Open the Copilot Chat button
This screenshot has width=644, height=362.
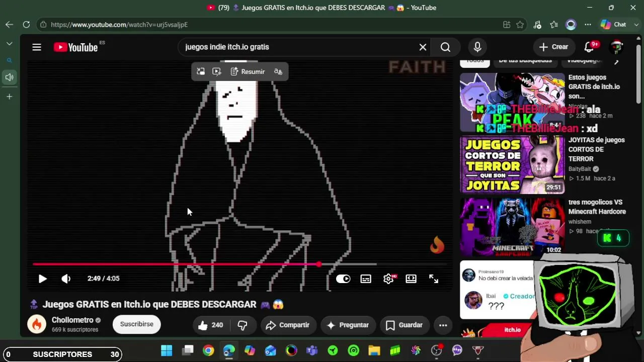tap(613, 25)
